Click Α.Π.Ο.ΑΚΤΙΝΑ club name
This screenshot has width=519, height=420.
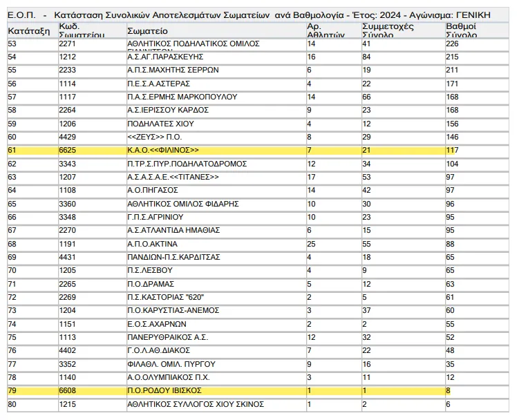pos(152,244)
